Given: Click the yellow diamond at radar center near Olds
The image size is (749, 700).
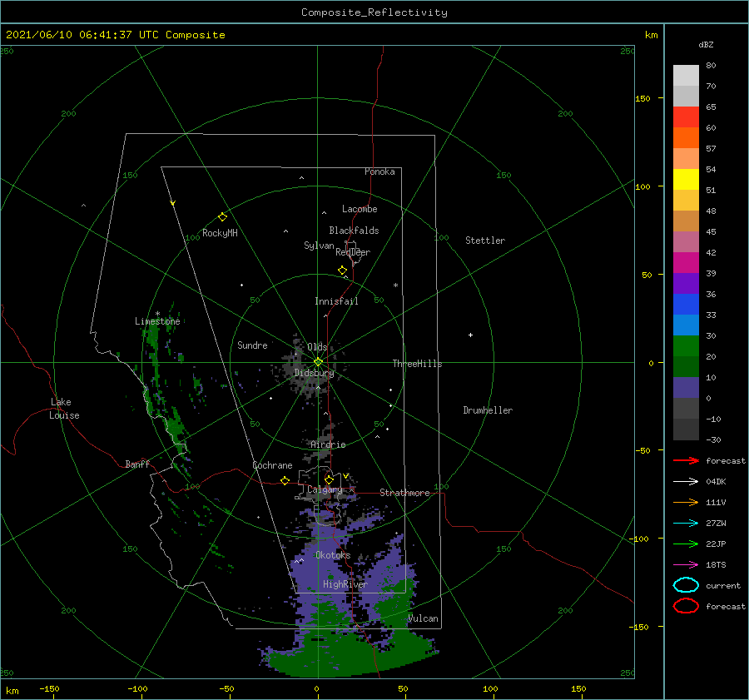Looking at the screenshot, I should [318, 362].
